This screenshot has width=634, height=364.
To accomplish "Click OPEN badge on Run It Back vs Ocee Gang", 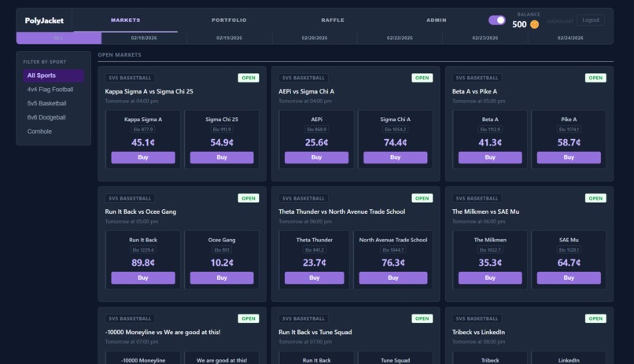I will (249, 198).
